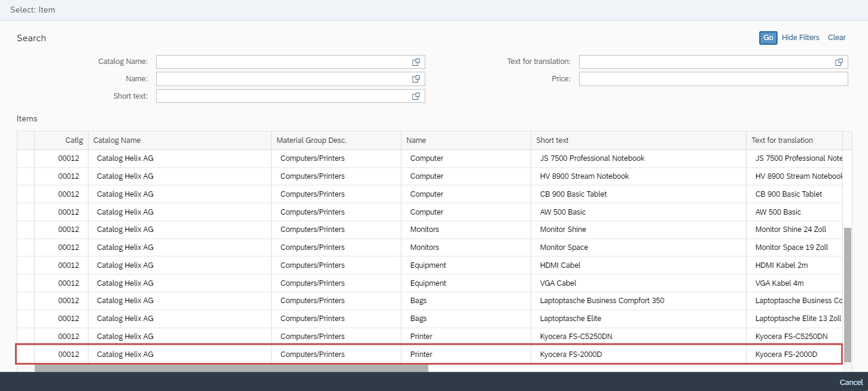
Task: Click into the Price input field
Action: tap(712, 79)
